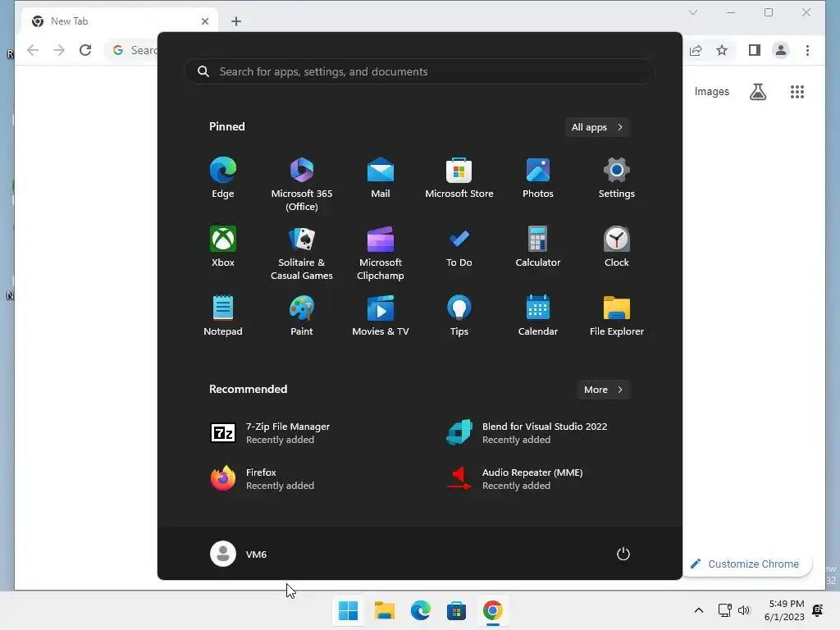840x630 pixels.
Task: Share this page from Chrome's toolbar
Action: click(x=696, y=50)
